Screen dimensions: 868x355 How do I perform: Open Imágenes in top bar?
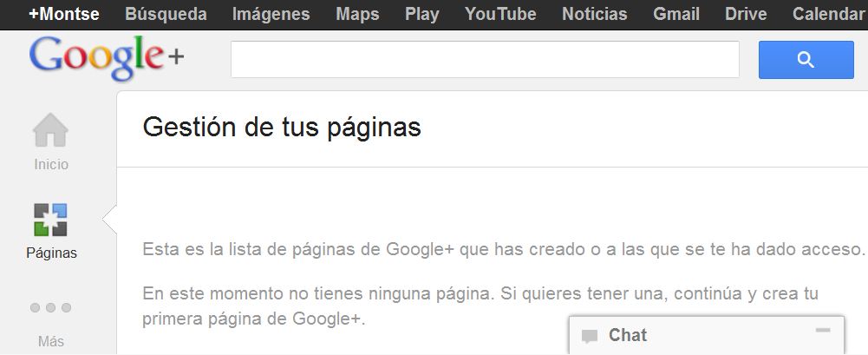click(x=271, y=14)
